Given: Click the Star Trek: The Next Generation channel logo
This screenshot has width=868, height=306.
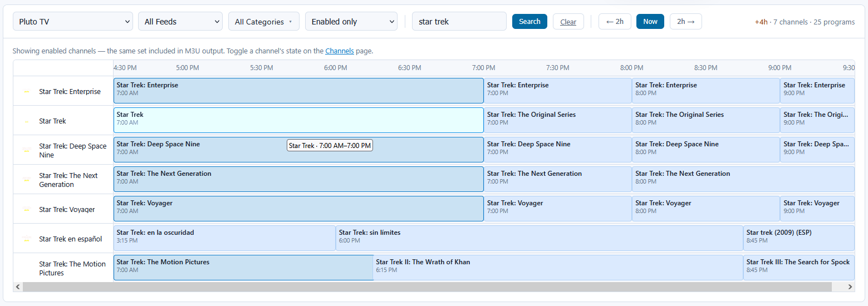Looking at the screenshot, I should pos(26,180).
